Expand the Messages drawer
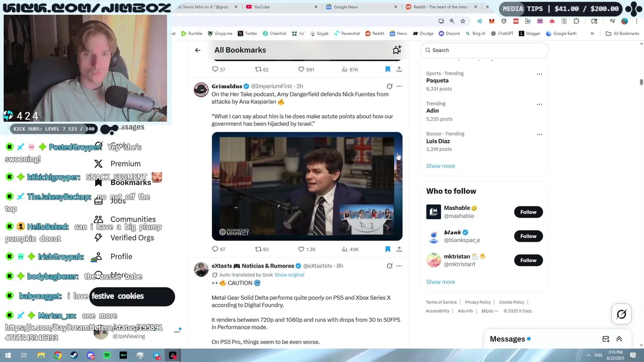This screenshot has height=362, width=644. click(619, 339)
